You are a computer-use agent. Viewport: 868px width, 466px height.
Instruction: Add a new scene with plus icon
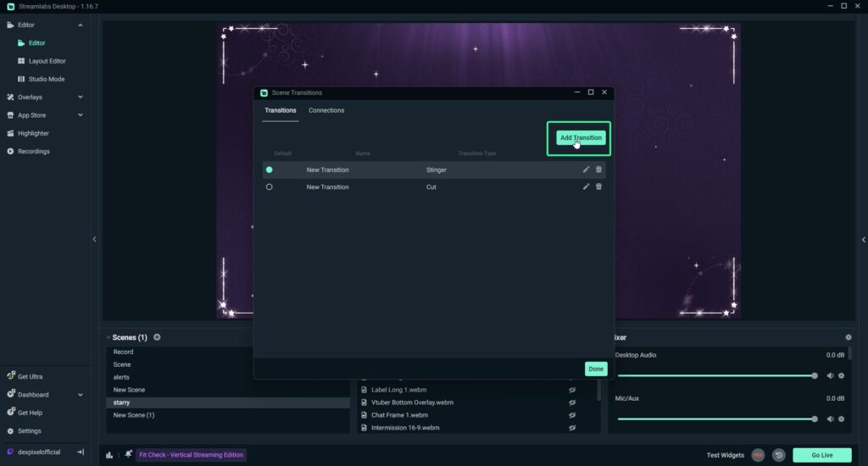pyautogui.click(x=157, y=337)
